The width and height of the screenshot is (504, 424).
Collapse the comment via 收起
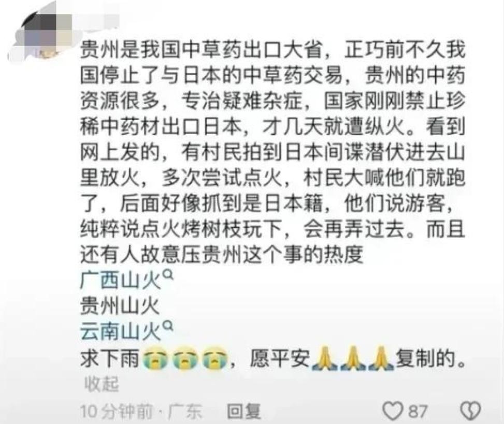pos(101,384)
